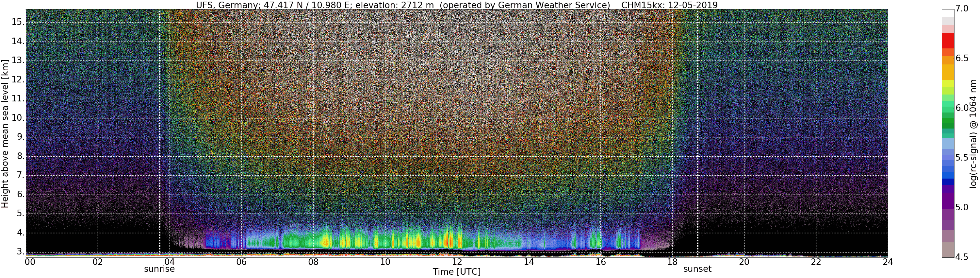Select the "20" tick on the time axis

[x=744, y=262]
